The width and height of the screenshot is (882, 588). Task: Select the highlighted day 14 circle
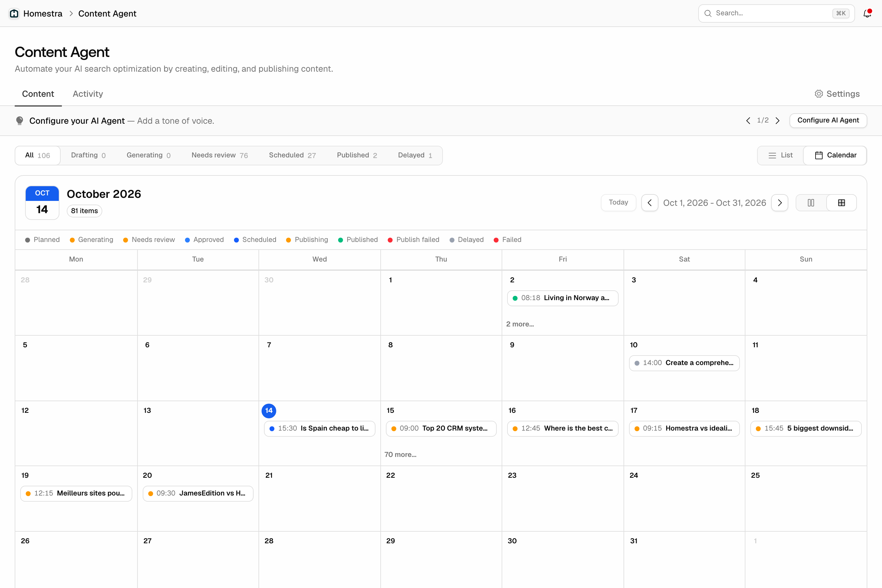pos(269,411)
